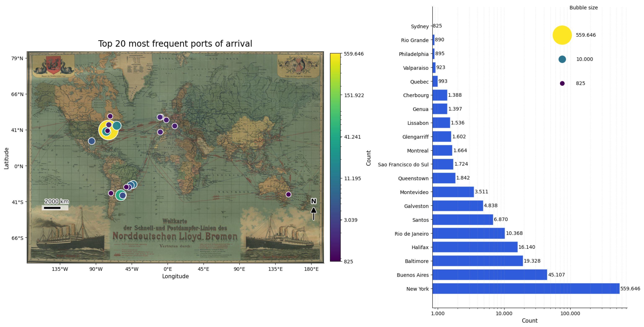This screenshot has height=327, width=644.
Task: Click the New York bar
Action: click(x=526, y=288)
